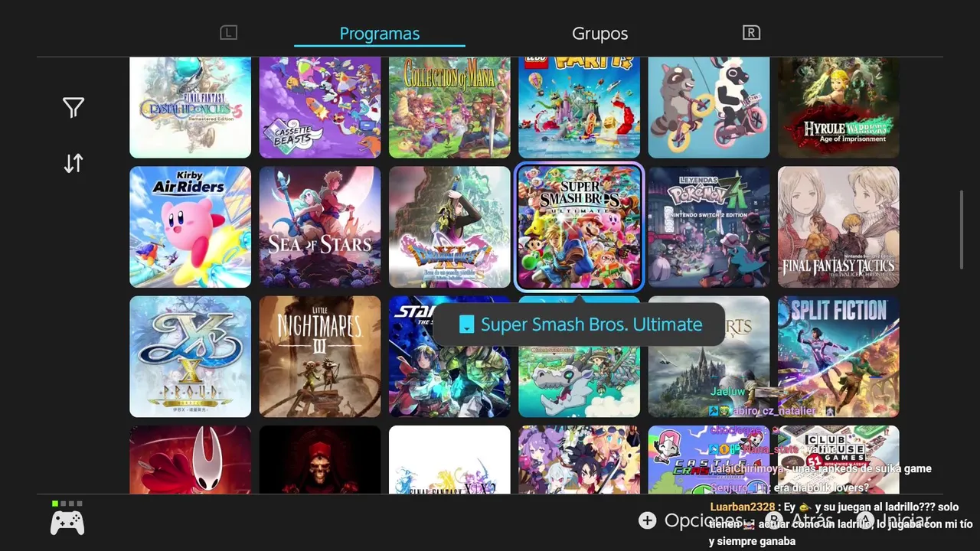980x551 pixels.
Task: Select Sea of Stars game tile
Action: pos(320,227)
